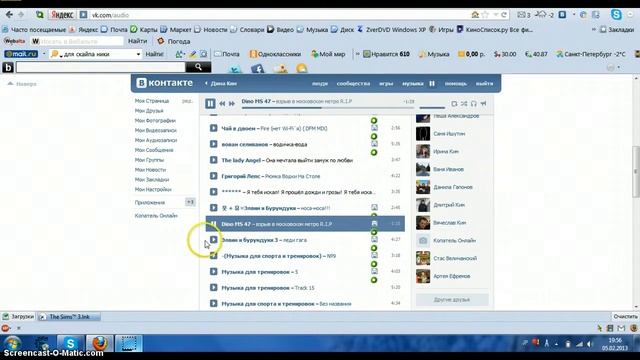The width and height of the screenshot is (640, 360).
Task: Open lyrics icon on носа-носа row
Action: tap(374, 208)
